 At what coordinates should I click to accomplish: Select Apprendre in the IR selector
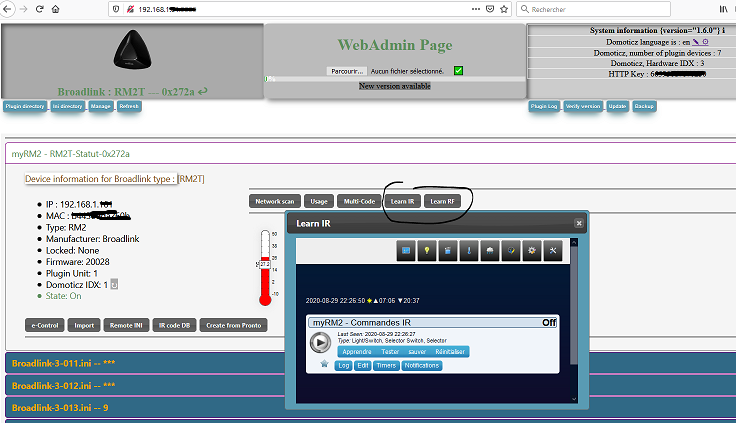(357, 352)
